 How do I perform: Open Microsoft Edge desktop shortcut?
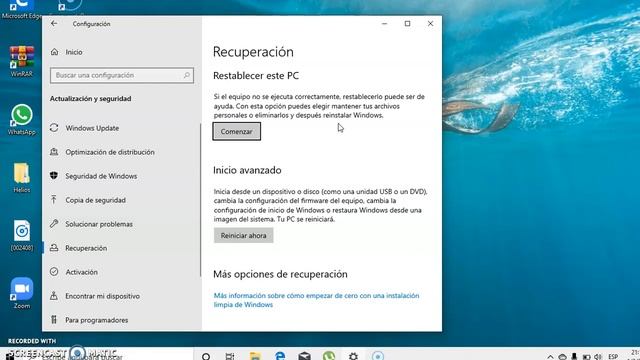pos(22,10)
